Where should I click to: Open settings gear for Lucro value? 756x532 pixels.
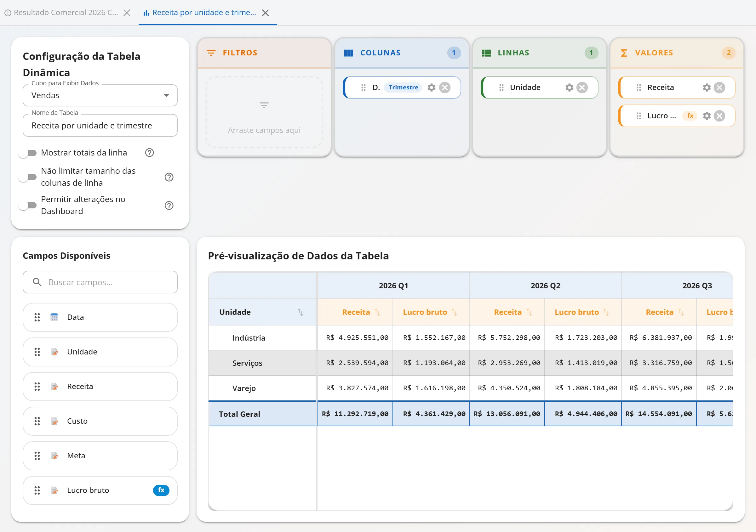(707, 116)
